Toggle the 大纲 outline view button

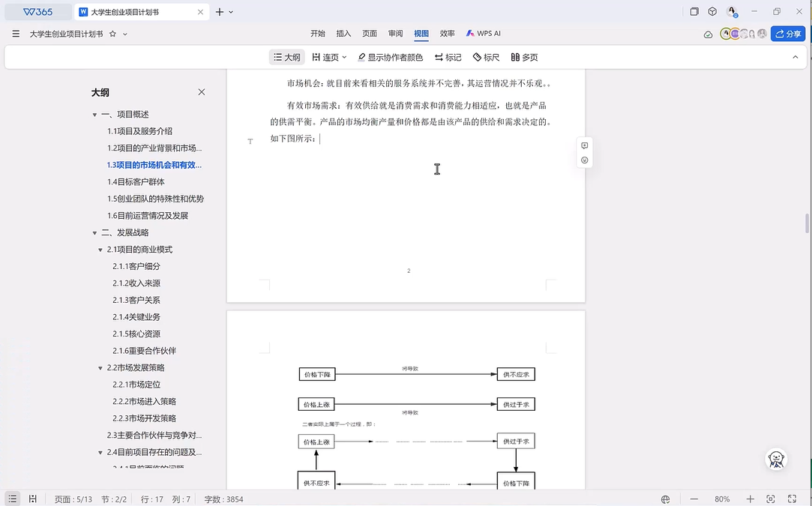pyautogui.click(x=286, y=57)
